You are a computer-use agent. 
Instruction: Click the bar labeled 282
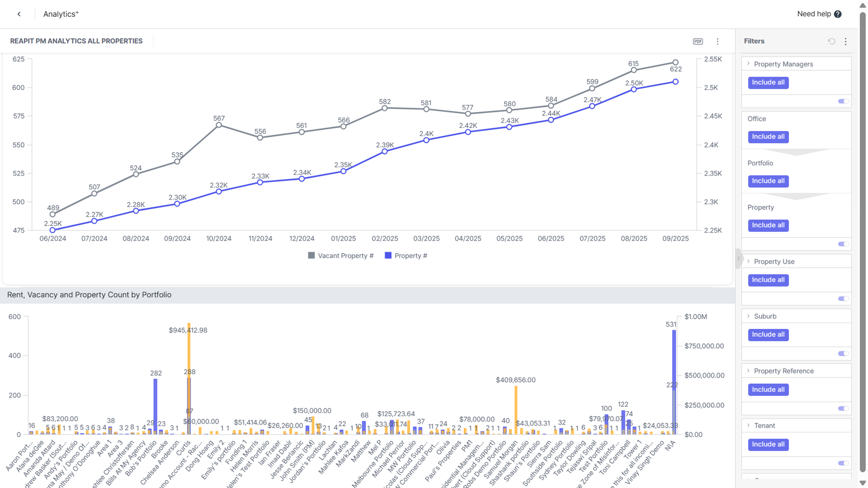click(155, 406)
